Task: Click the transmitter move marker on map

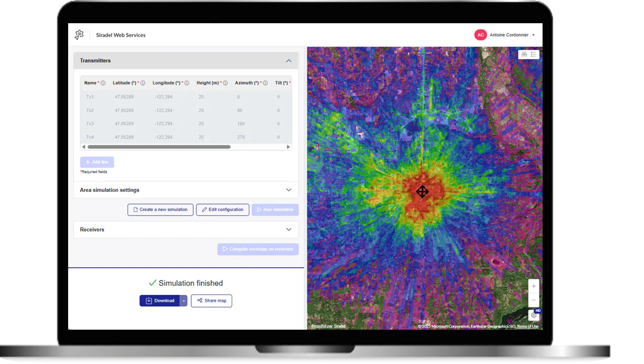Action: [x=422, y=191]
